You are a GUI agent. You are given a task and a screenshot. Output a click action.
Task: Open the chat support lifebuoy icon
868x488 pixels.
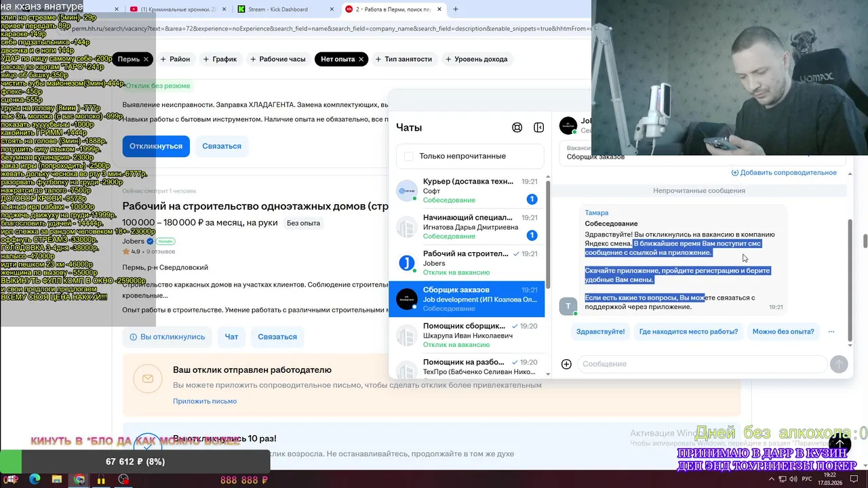click(517, 127)
